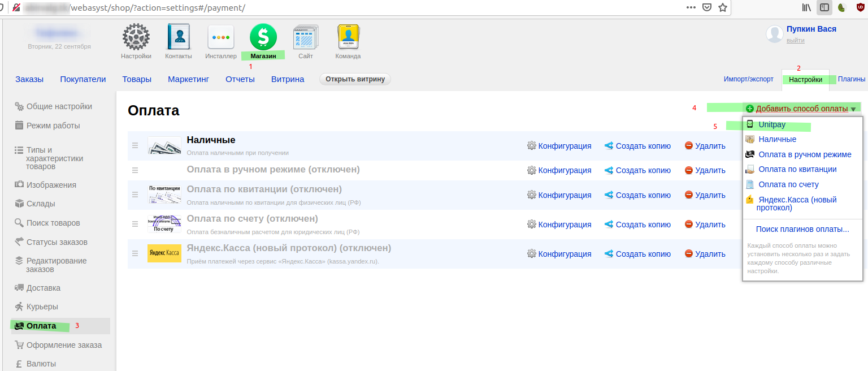Grab the drag handle of Наличные row

[x=135, y=145]
